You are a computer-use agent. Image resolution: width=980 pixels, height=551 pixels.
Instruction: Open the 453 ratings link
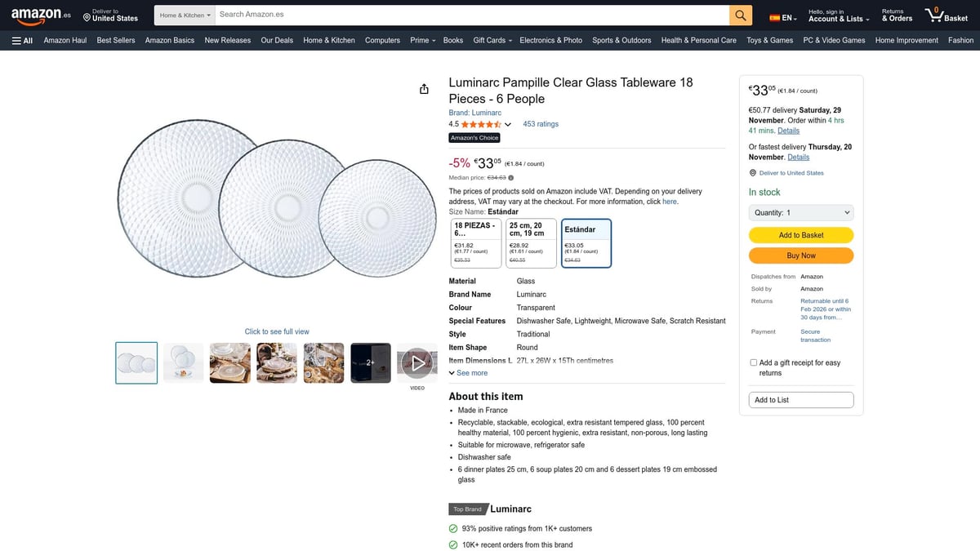point(542,123)
